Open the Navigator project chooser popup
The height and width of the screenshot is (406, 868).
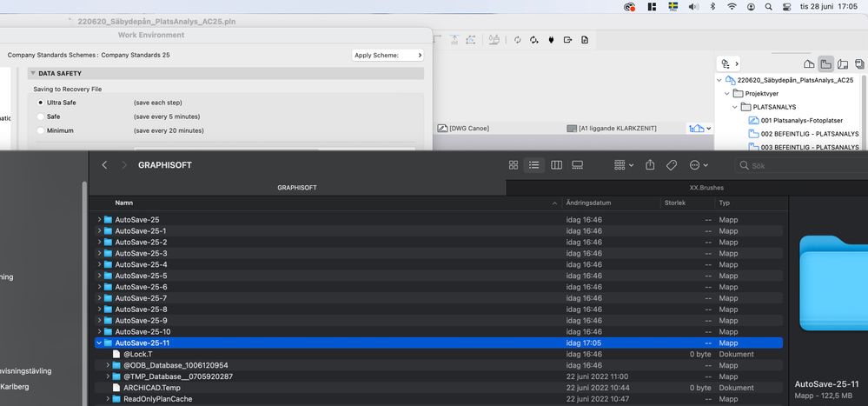click(729, 64)
